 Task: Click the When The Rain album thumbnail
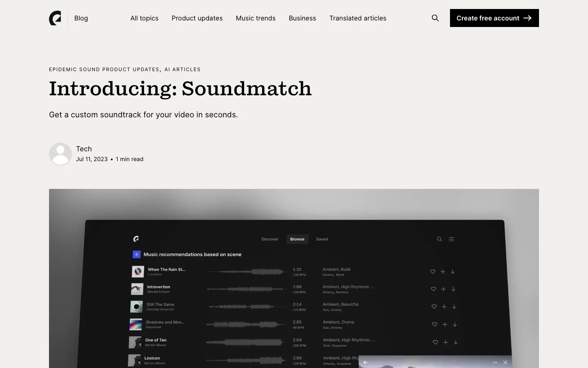click(x=138, y=271)
